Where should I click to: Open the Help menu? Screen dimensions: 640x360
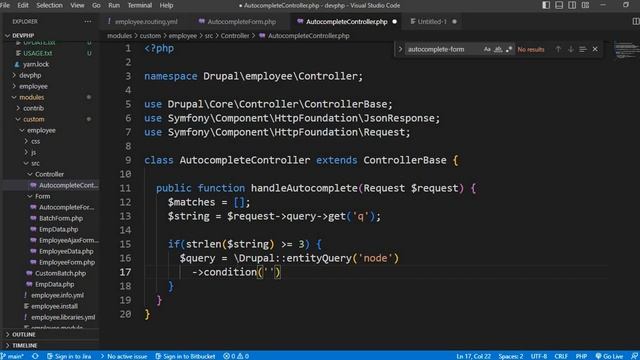coord(166,5)
